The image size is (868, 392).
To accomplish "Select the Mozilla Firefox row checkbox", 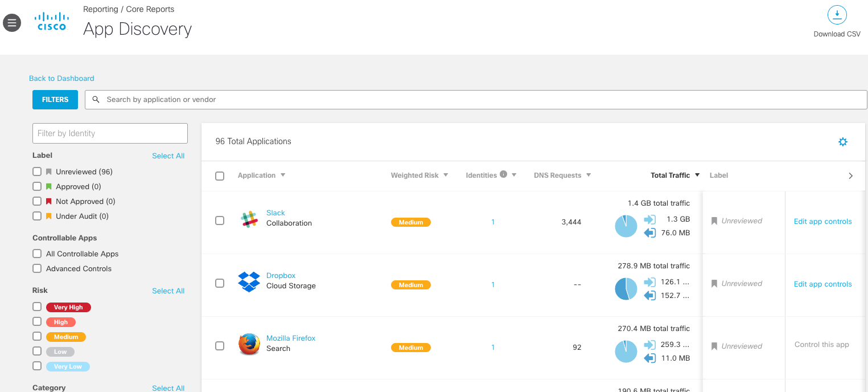I will (x=220, y=346).
